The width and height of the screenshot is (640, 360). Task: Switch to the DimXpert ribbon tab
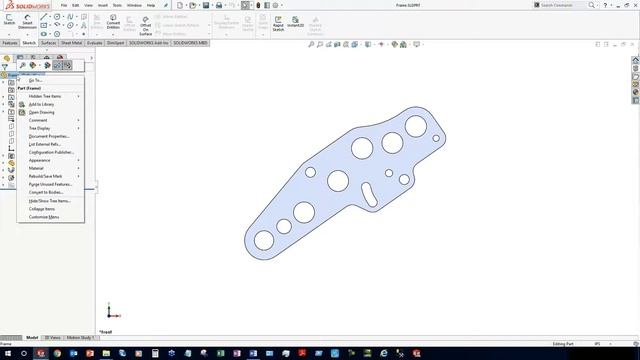116,43
